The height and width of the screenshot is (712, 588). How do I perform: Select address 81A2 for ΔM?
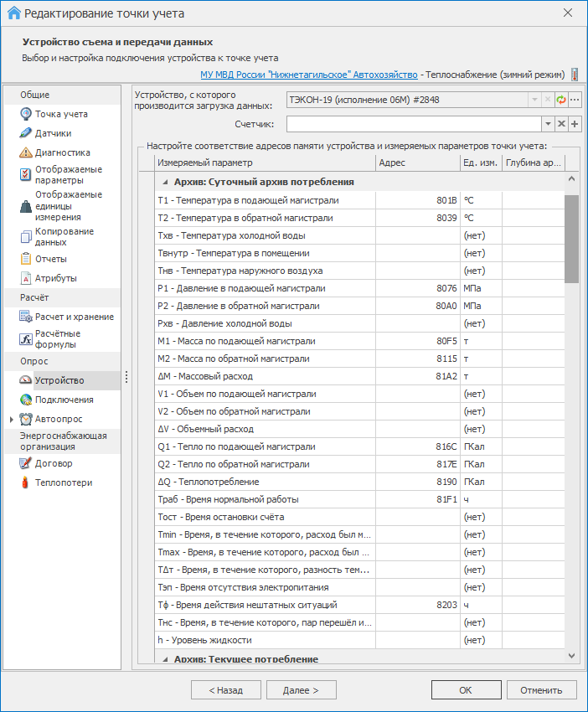tap(418, 376)
